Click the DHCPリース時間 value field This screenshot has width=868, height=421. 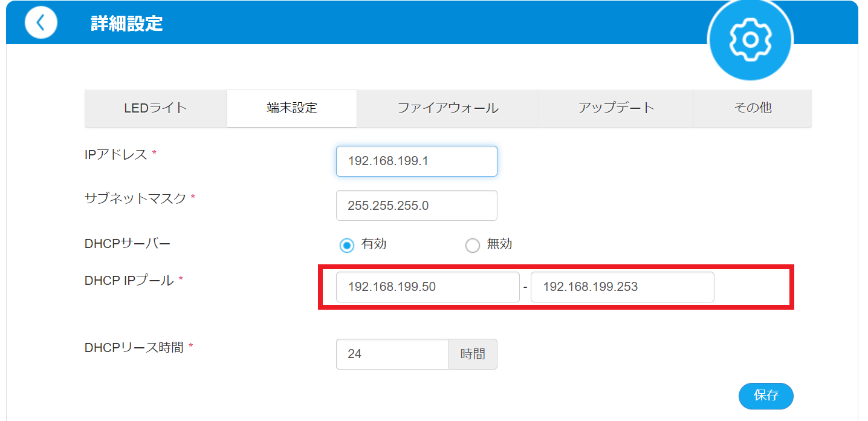coord(392,354)
